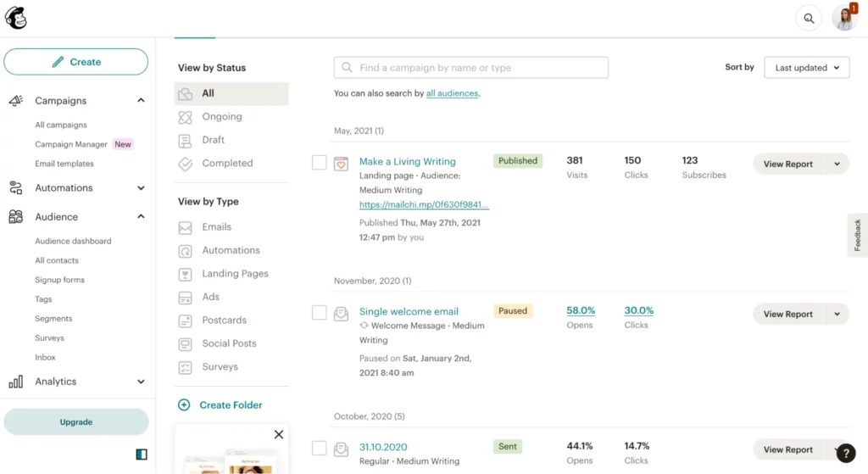Open the help question mark bubble
Screen dimensions: 868x474
(x=846, y=453)
